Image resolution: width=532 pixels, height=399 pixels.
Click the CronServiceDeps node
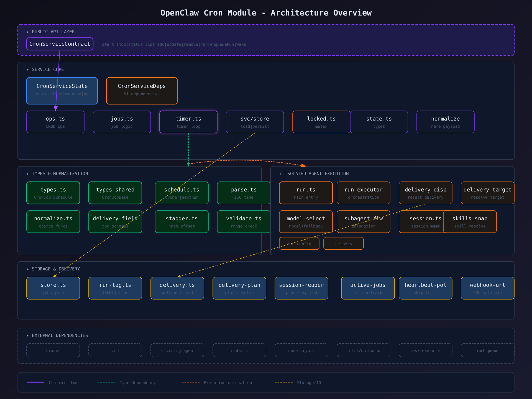142,91
